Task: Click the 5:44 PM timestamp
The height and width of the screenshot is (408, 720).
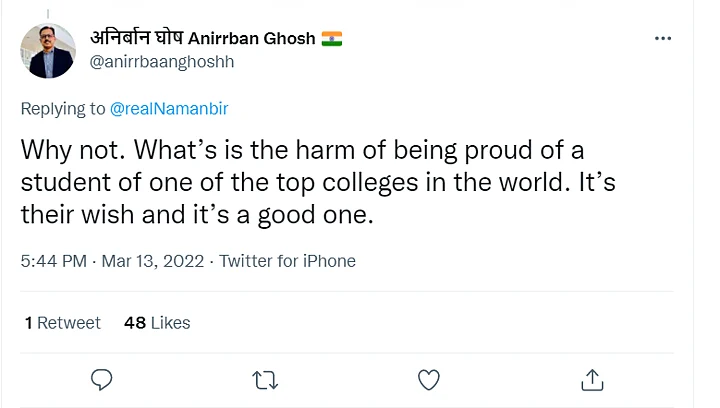Action: point(54,261)
